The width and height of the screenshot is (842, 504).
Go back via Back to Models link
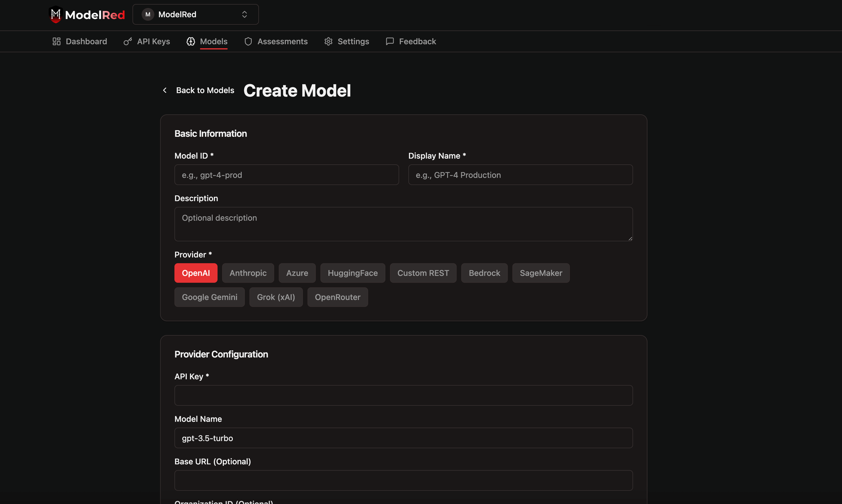tap(205, 90)
